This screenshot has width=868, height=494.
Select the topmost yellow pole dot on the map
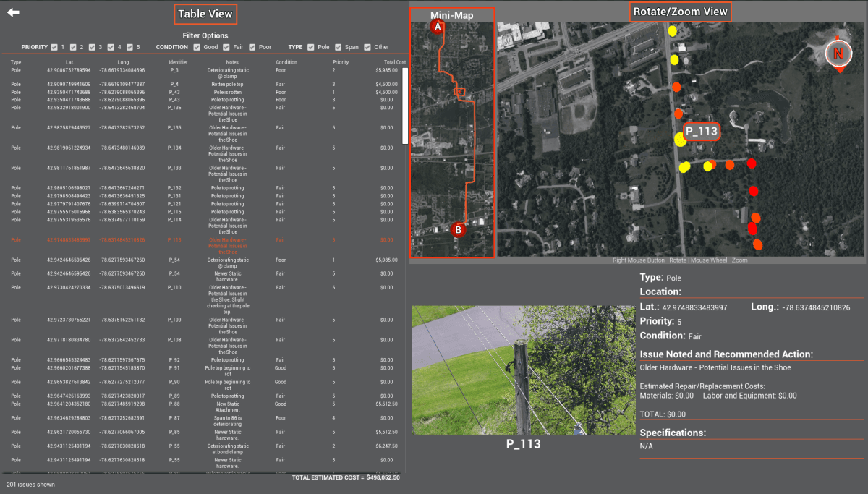click(673, 31)
